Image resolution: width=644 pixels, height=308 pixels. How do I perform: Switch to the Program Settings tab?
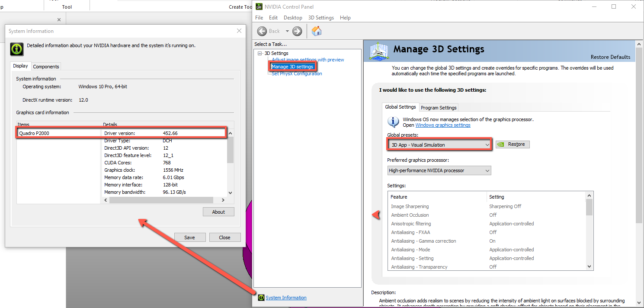point(439,108)
